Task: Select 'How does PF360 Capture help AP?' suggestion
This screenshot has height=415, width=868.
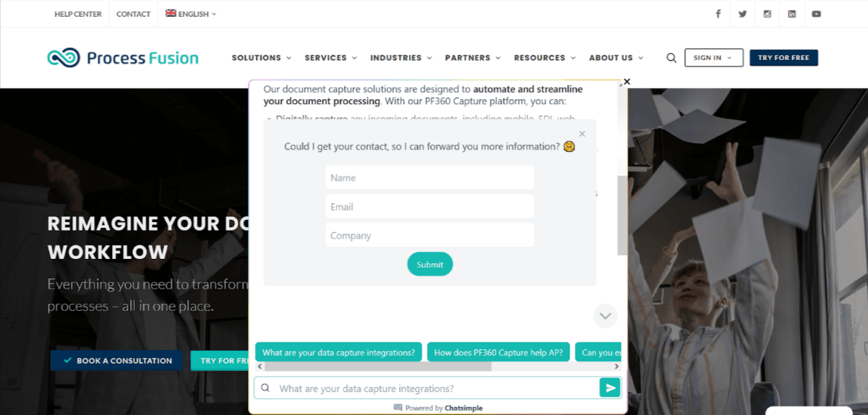Action: [499, 352]
